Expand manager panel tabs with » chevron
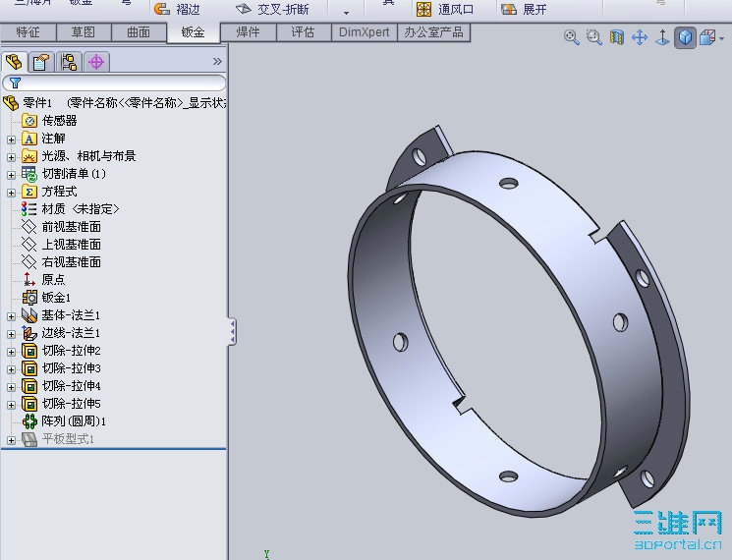Image resolution: width=732 pixels, height=560 pixels. [217, 62]
